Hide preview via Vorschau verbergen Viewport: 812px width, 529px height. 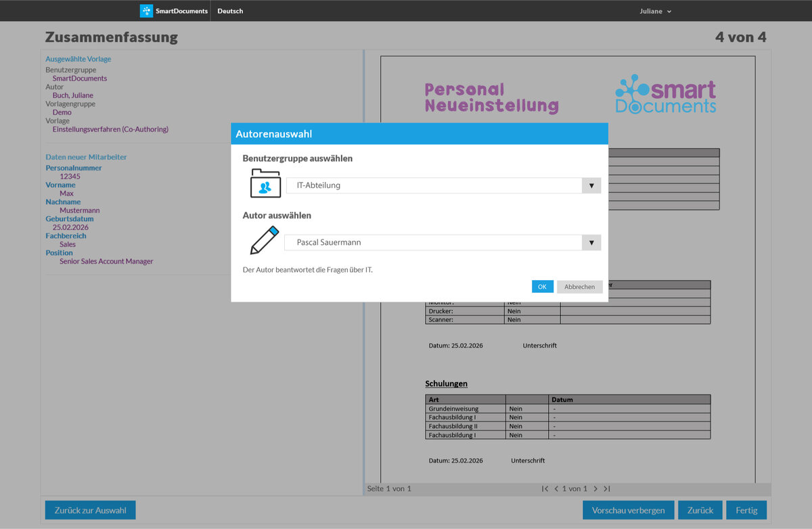(628, 510)
